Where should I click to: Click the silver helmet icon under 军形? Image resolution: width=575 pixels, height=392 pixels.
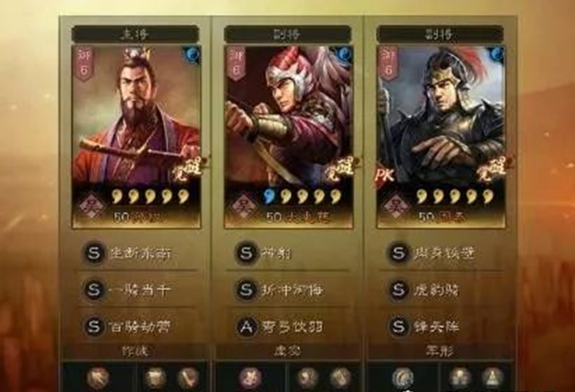pyautogui.click(x=403, y=378)
